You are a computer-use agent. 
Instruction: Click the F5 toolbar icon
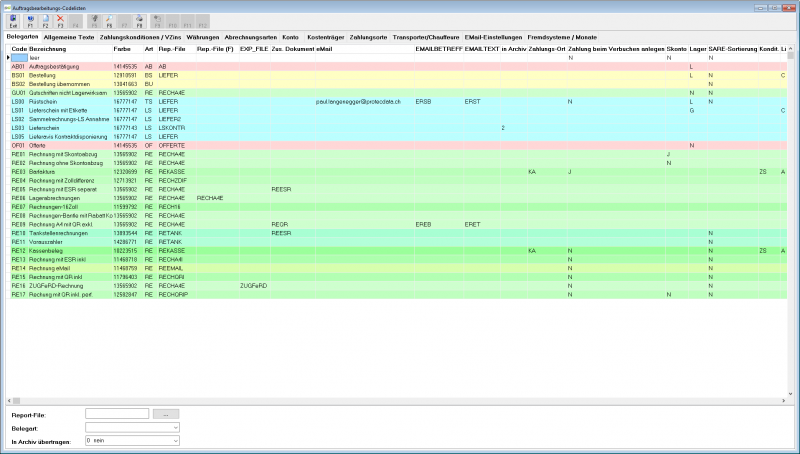coord(94,21)
